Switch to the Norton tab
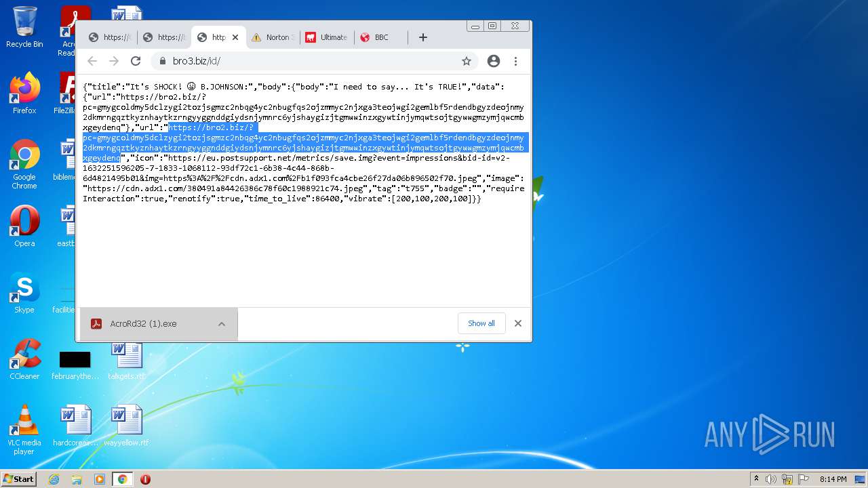The image size is (868, 488). point(273,37)
